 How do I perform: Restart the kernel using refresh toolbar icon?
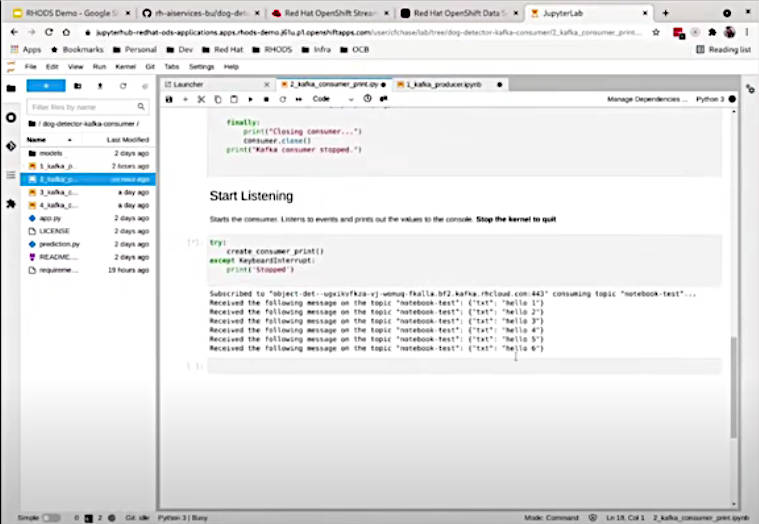[283, 99]
